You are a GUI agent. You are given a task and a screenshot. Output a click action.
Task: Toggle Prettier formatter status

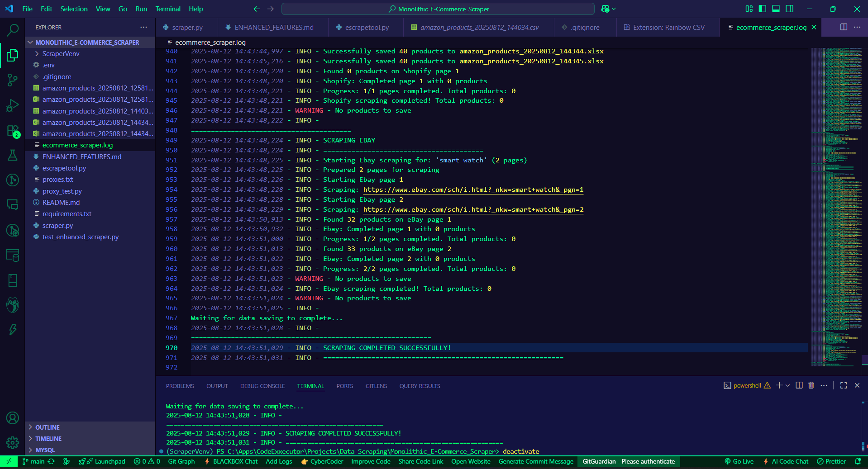[x=831, y=461]
